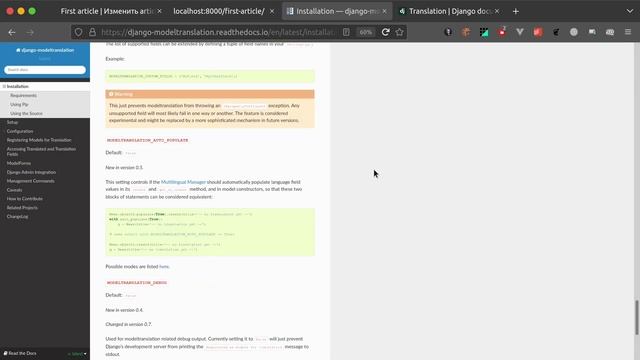640x360 pixels.
Task: Open the black bird extension icon
Action: click(x=556, y=32)
